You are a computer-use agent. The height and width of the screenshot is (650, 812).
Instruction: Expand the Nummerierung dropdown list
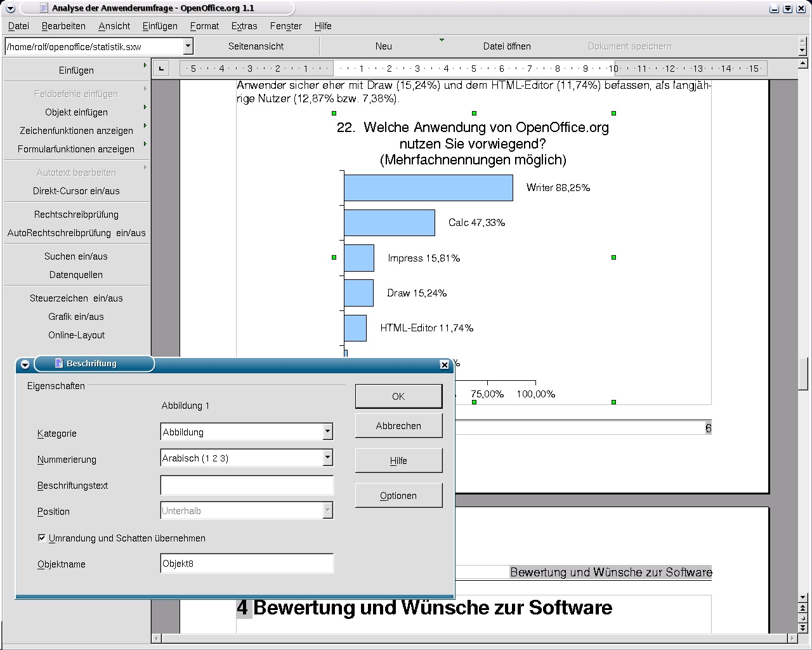click(x=327, y=458)
